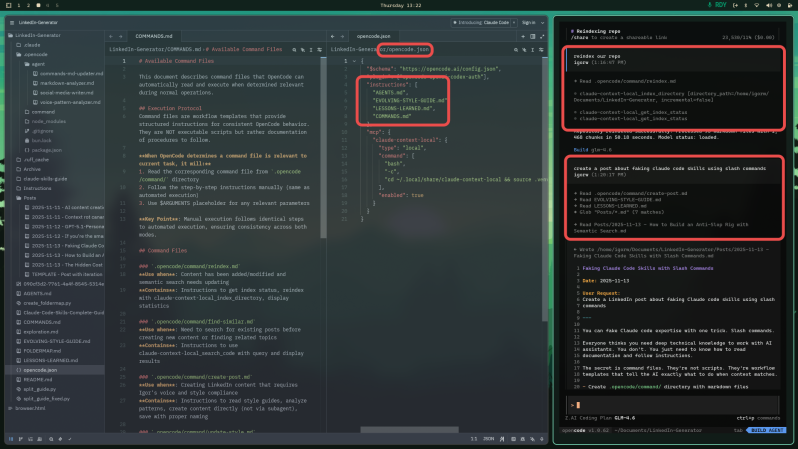The image size is (798, 449).
Task: Open selections menu icon in opencode.json toolbar
Action: point(533,50)
